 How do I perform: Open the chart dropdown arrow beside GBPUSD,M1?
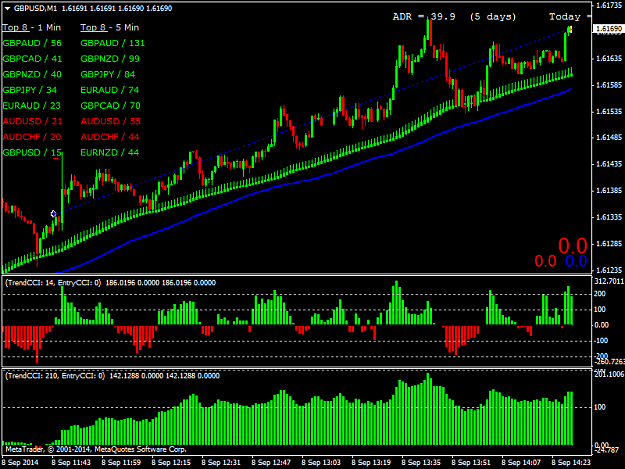coord(7,8)
